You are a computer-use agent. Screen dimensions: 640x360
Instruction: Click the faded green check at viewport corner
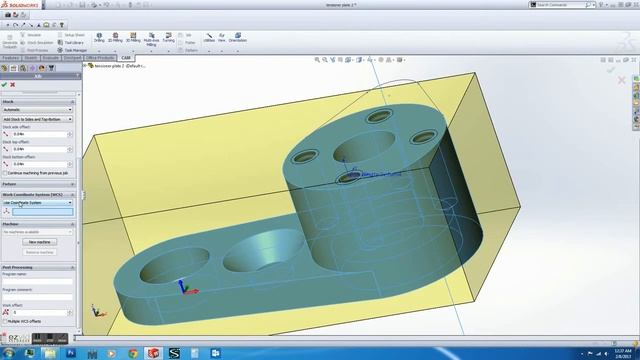click(x=611, y=70)
